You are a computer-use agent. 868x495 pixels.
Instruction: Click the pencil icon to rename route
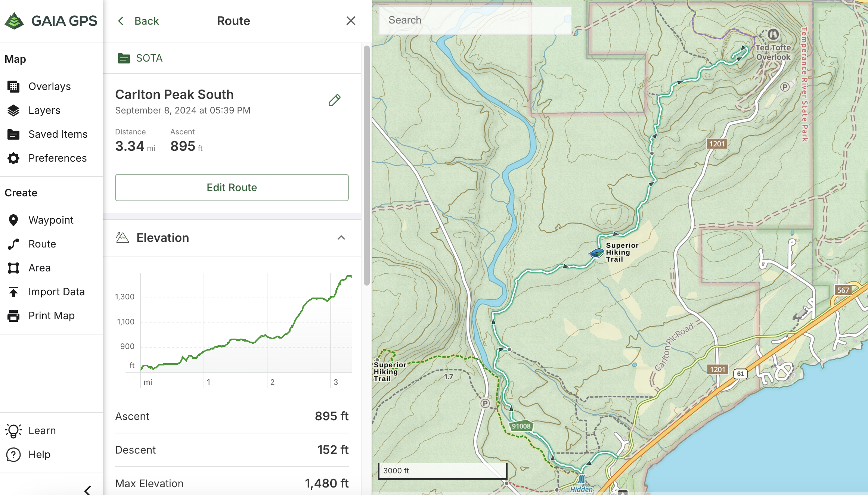tap(335, 100)
